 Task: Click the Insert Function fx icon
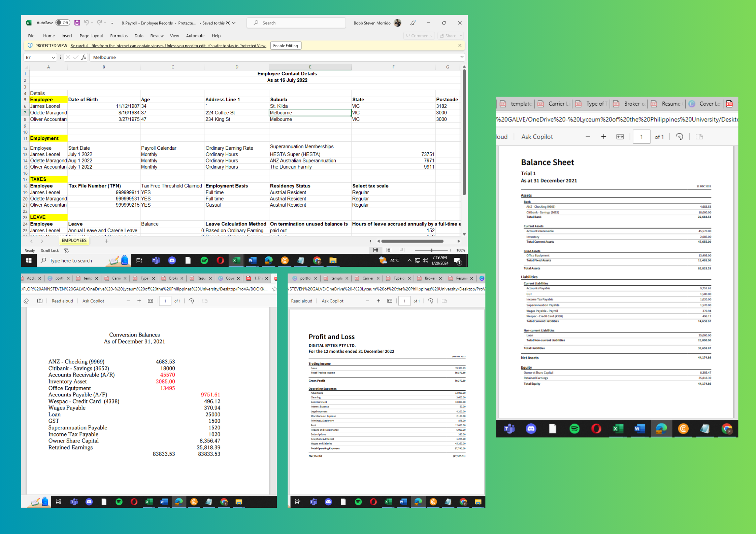coord(84,57)
